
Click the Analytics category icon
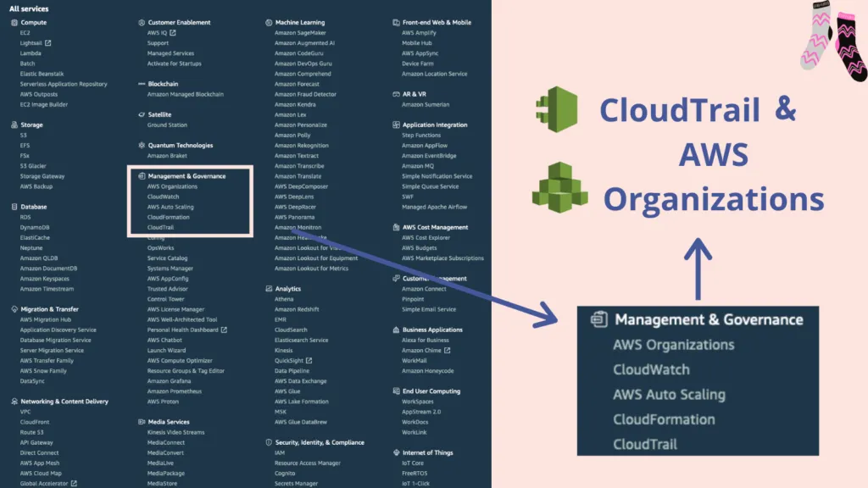tap(267, 288)
